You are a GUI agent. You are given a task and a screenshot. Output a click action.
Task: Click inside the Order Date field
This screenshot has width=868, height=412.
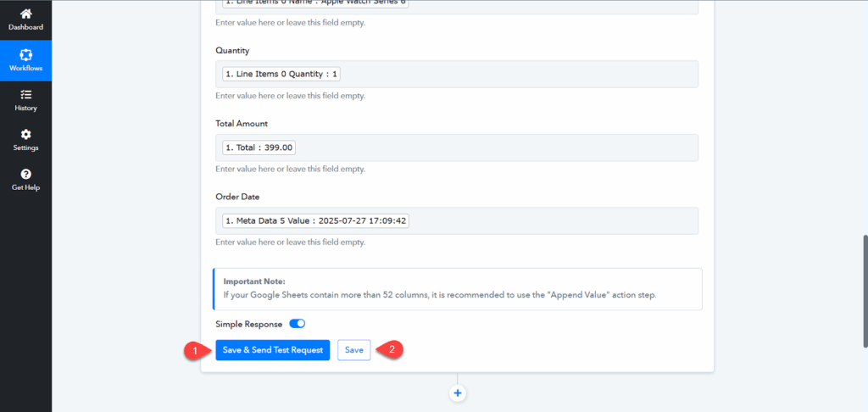click(457, 221)
